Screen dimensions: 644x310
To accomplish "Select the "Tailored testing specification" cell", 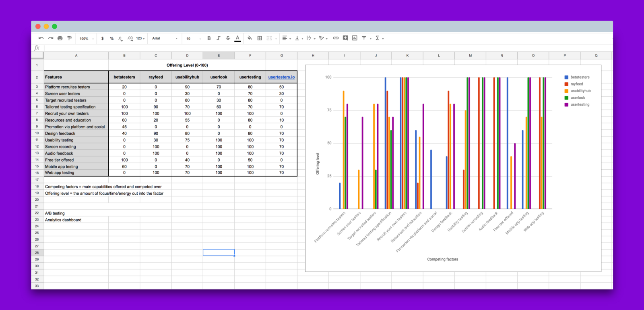I will 76,107.
